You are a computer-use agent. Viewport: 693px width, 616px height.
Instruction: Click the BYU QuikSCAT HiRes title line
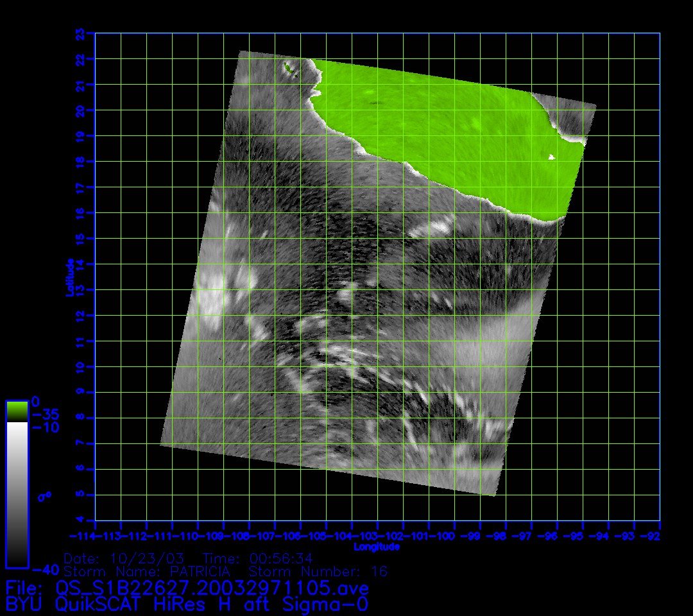[x=187, y=604]
